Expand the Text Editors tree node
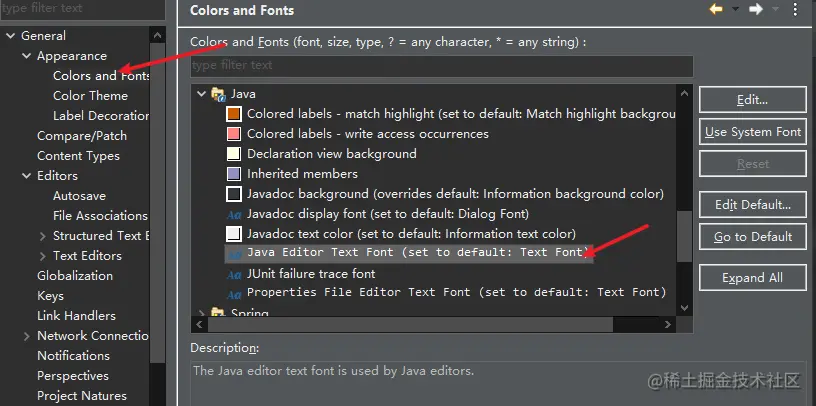 tap(43, 256)
